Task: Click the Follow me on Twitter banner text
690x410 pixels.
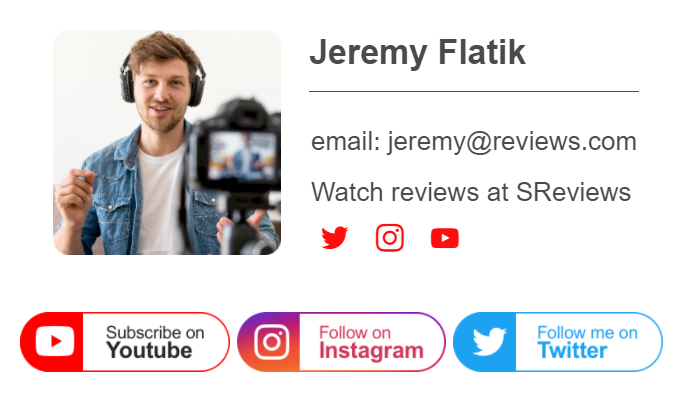Action: tap(587, 342)
